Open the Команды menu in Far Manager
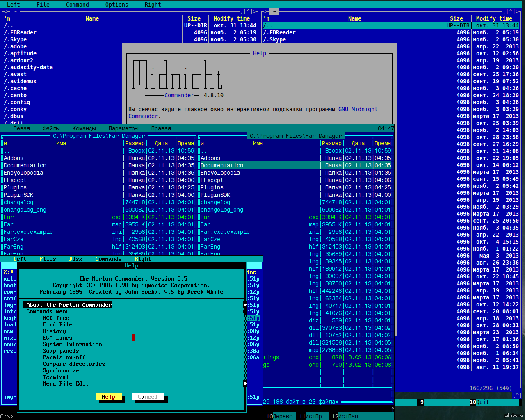This screenshot has height=420, width=525. point(84,128)
